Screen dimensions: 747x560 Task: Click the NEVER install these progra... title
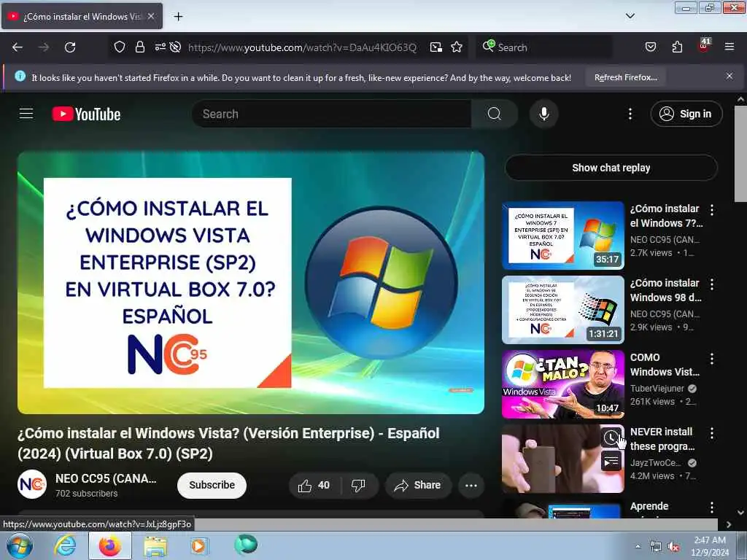(662, 439)
